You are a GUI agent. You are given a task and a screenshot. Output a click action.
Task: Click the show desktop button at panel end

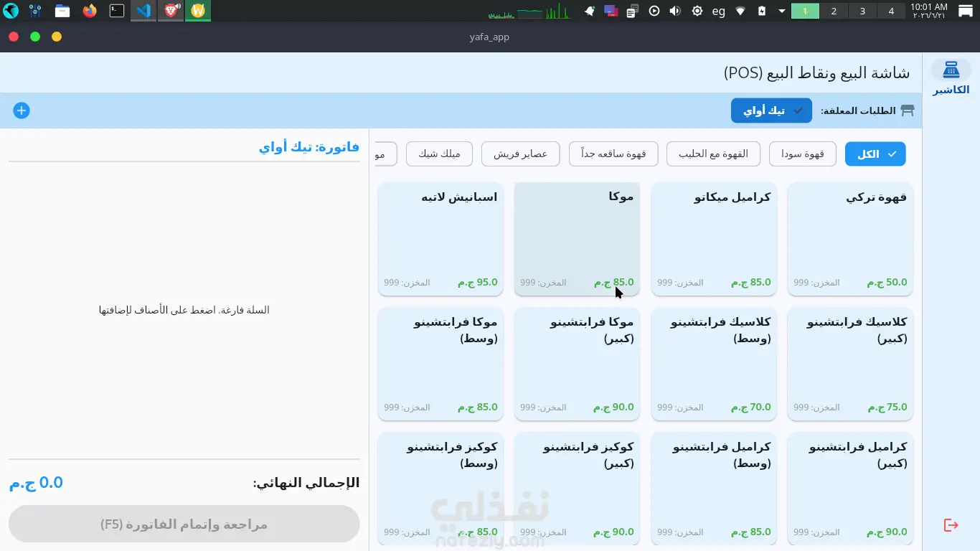pyautogui.click(x=966, y=11)
